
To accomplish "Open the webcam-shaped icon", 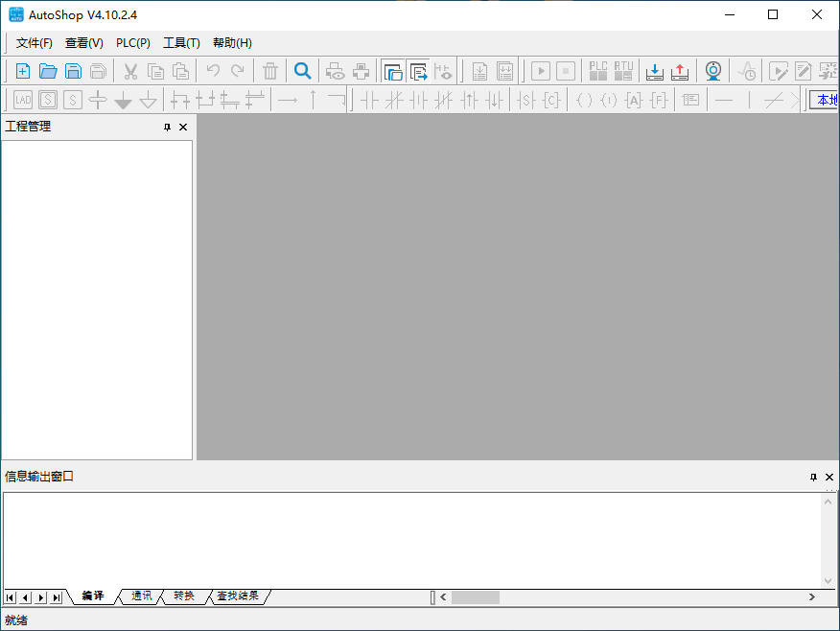I will pyautogui.click(x=713, y=71).
